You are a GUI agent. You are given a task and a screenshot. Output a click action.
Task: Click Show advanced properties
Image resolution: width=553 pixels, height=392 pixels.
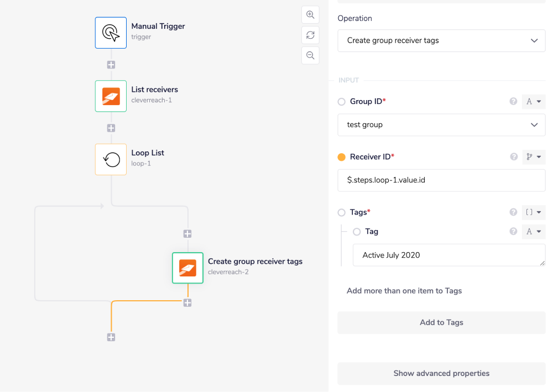coord(441,373)
